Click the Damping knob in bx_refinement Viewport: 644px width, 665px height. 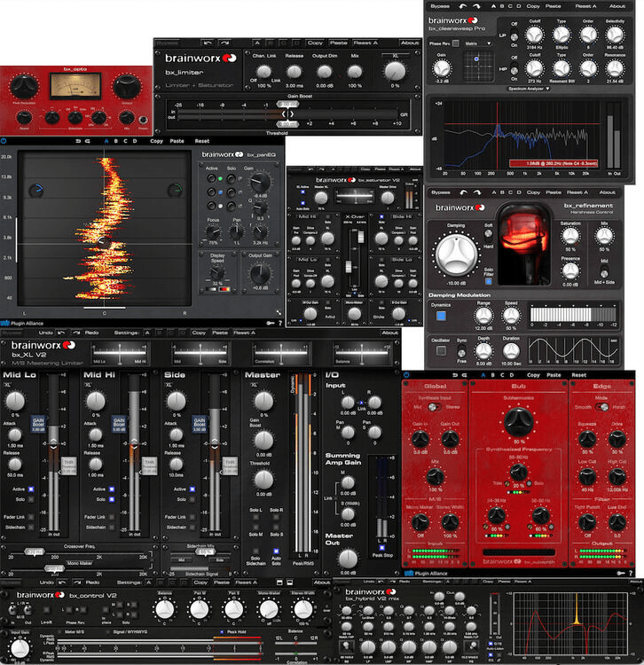pos(456,254)
